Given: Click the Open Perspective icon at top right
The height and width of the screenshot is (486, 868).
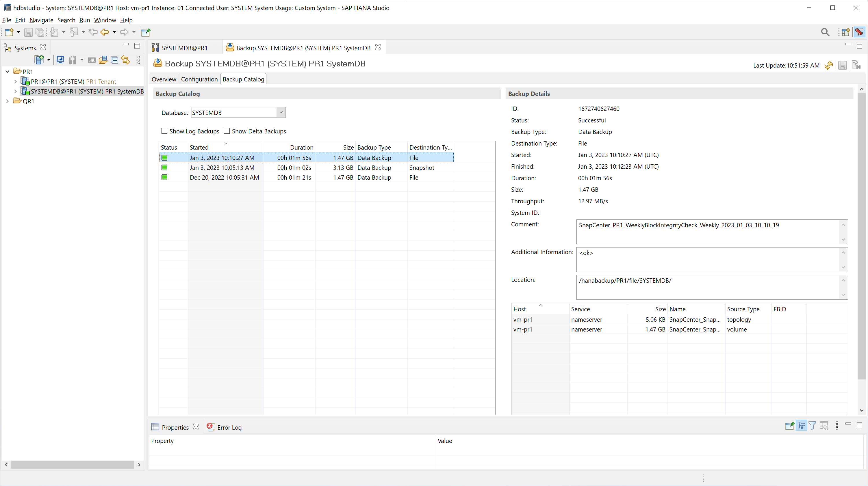Looking at the screenshot, I should pyautogui.click(x=846, y=32).
